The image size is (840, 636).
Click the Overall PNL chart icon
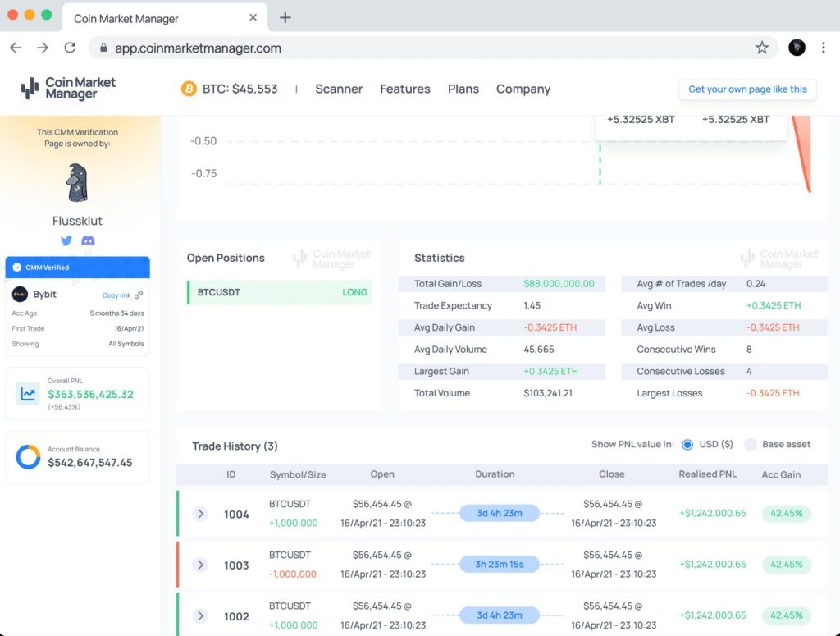click(x=29, y=394)
